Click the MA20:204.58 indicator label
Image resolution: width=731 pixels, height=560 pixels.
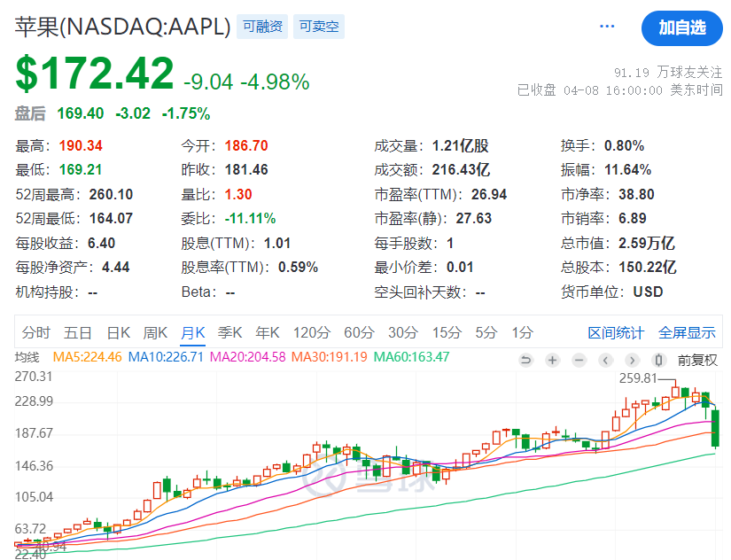point(247,358)
